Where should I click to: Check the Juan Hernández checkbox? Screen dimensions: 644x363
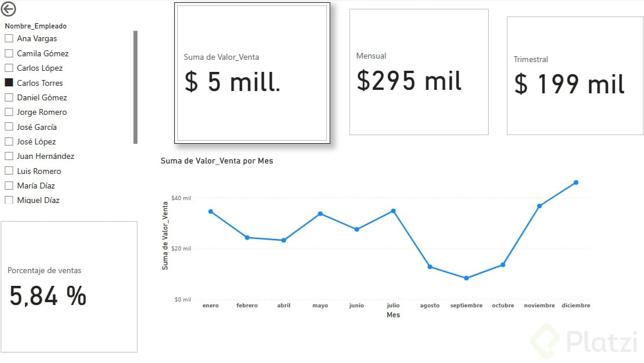(x=9, y=156)
